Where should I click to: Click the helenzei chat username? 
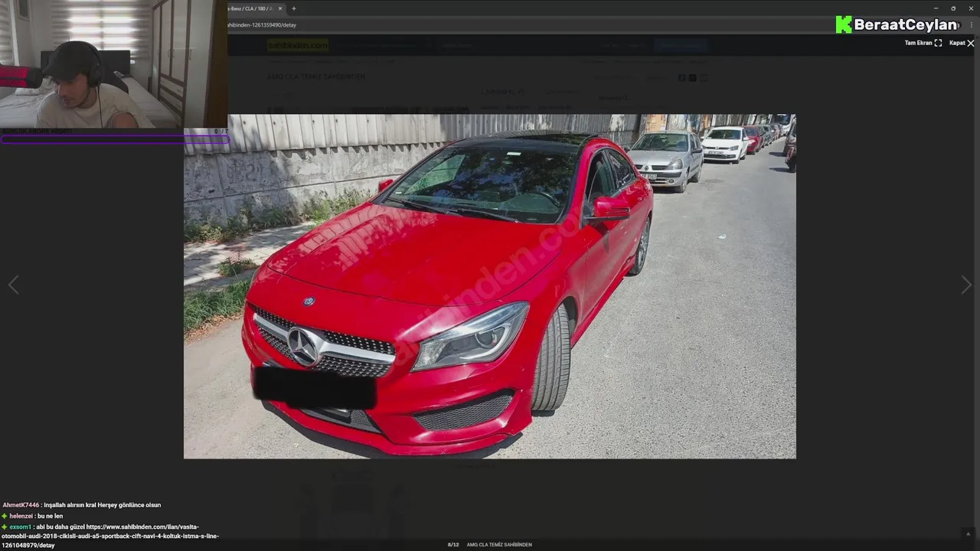point(21,516)
